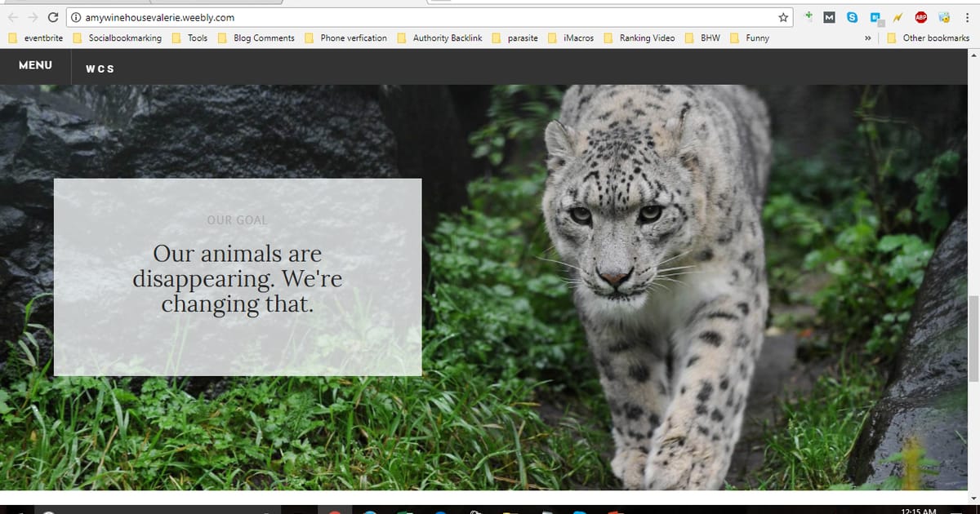The width and height of the screenshot is (980, 514).
Task: Open the site MENU
Action: (35, 65)
